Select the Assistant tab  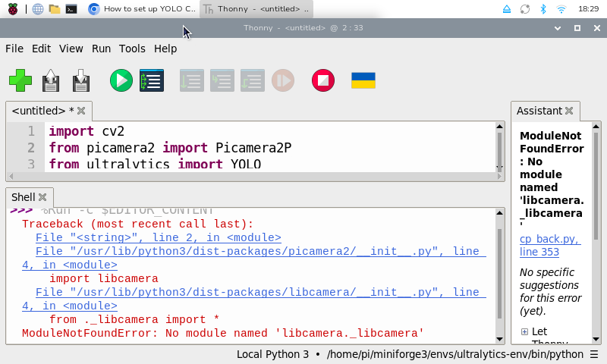pos(539,111)
